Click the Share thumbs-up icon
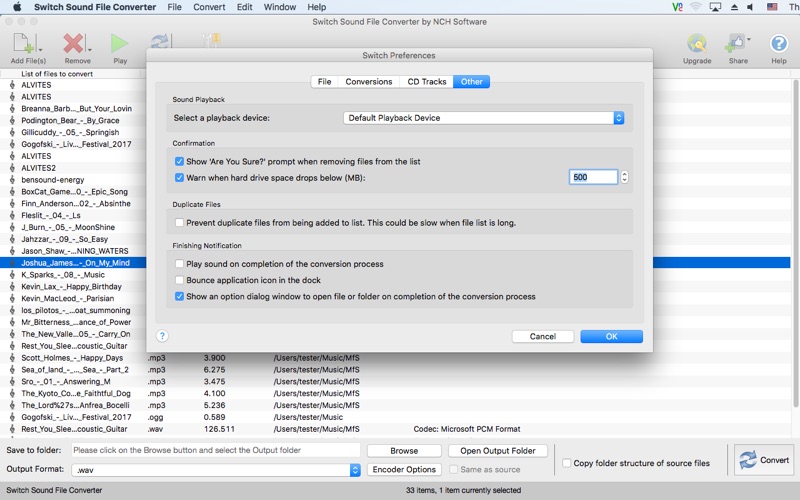This screenshot has height=500, width=800. [734, 43]
